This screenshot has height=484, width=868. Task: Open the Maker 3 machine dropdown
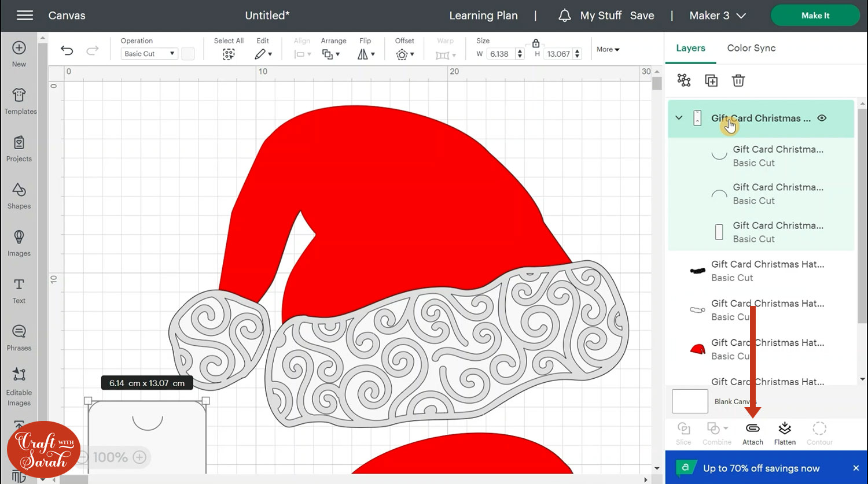click(x=717, y=16)
